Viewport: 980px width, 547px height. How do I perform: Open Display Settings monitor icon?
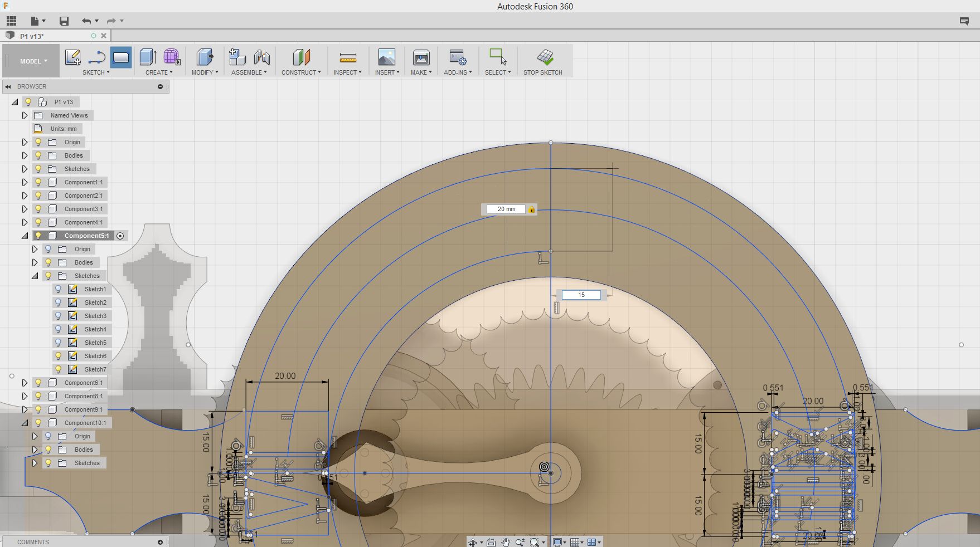(x=557, y=542)
